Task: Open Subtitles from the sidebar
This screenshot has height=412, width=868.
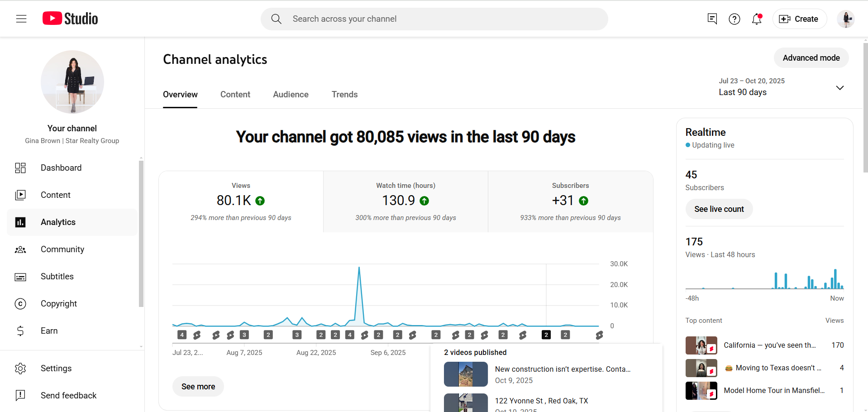Action: 57,277
